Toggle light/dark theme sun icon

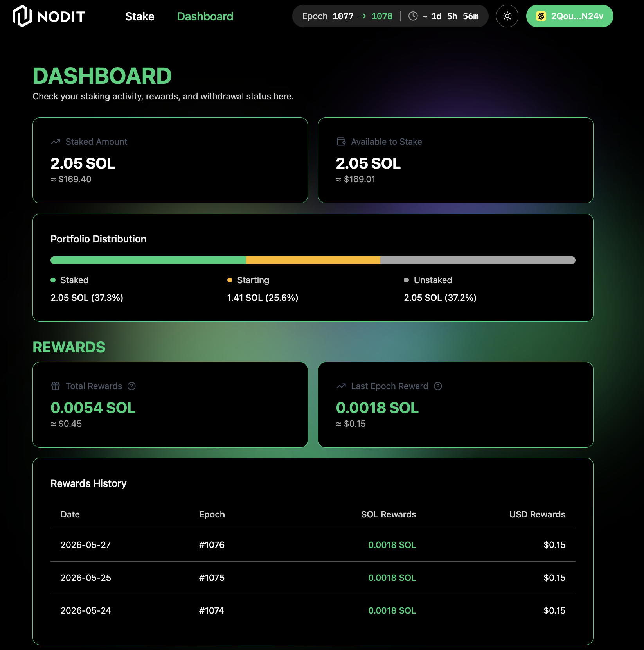pyautogui.click(x=507, y=16)
